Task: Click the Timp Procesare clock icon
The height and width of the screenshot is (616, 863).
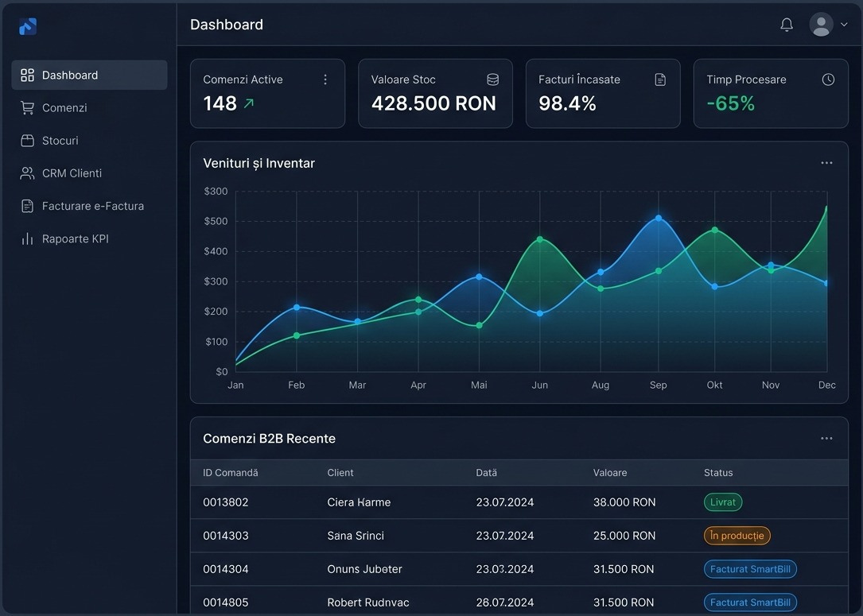Action: point(828,79)
